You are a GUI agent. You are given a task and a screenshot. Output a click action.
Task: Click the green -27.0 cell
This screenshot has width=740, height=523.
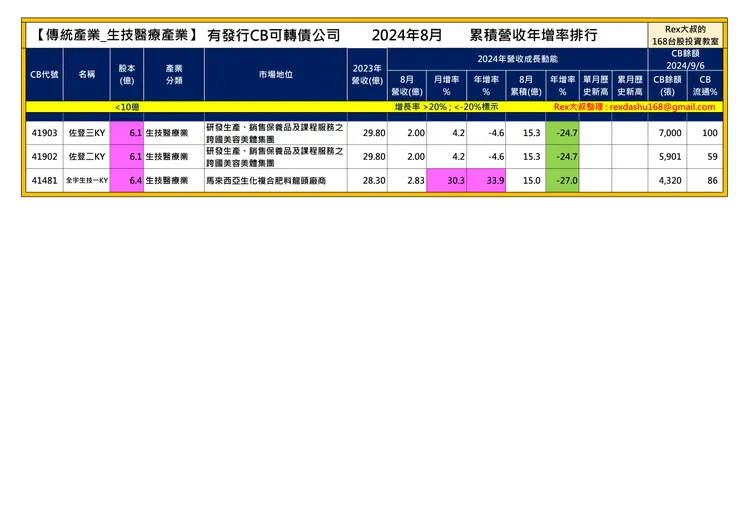click(x=562, y=180)
